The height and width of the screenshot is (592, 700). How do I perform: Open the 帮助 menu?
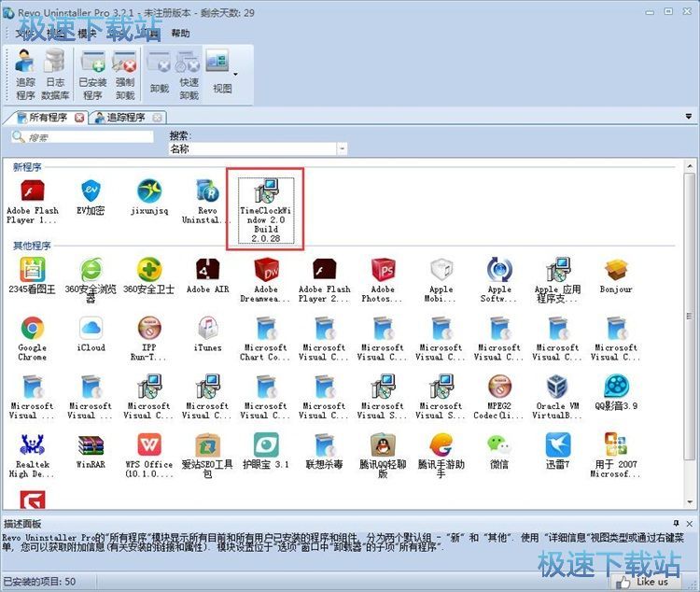tap(180, 34)
